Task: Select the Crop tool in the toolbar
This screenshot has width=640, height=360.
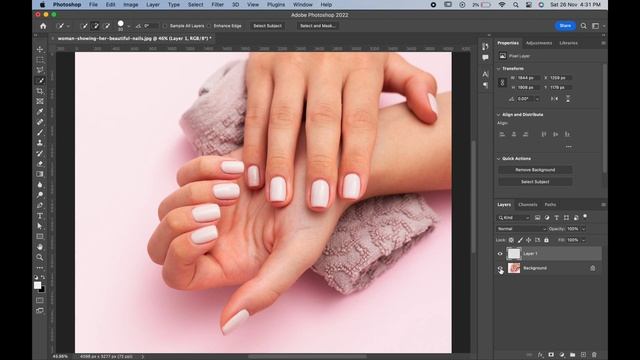Action: coord(40,91)
